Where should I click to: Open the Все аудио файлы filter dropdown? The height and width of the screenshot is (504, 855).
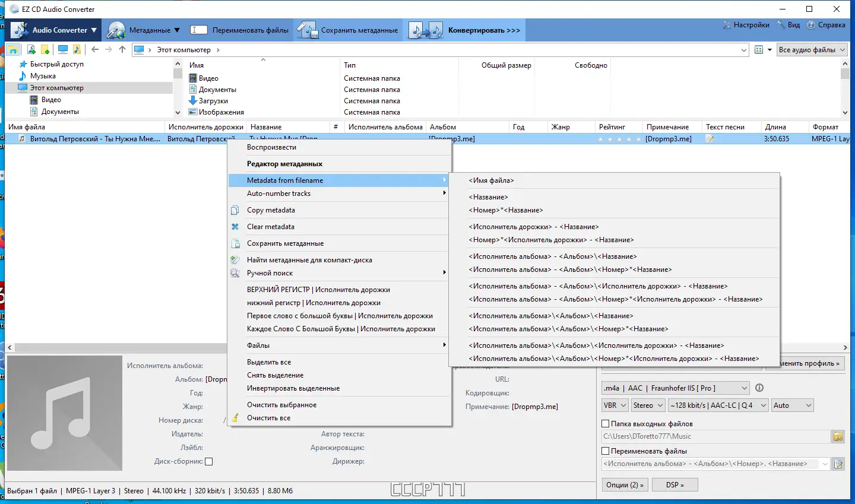(812, 50)
